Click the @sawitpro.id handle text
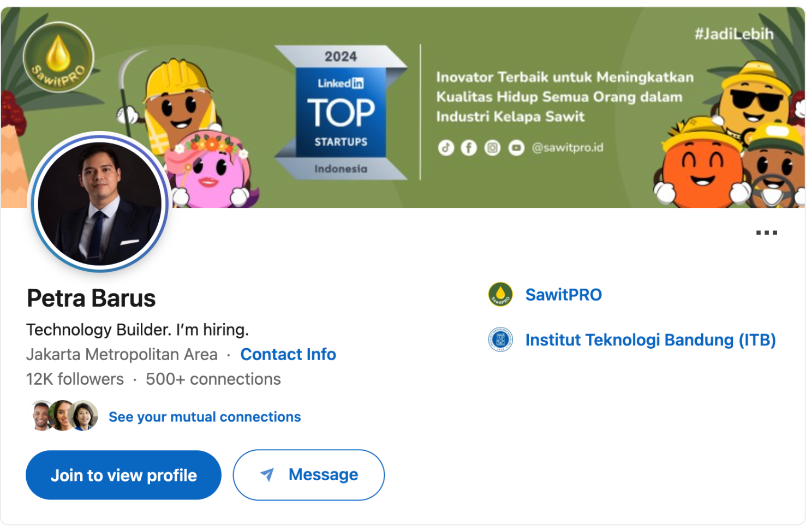Image resolution: width=812 pixels, height=531 pixels. click(568, 147)
